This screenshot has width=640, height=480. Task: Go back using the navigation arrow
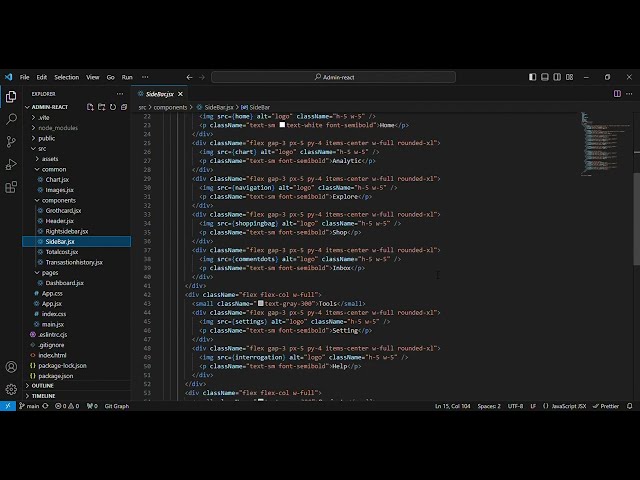pyautogui.click(x=189, y=77)
